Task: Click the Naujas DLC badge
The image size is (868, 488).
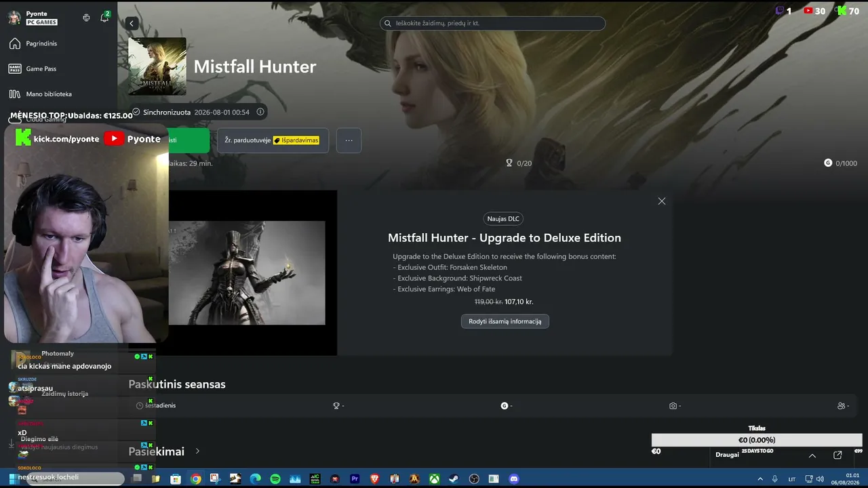Action: click(x=503, y=218)
